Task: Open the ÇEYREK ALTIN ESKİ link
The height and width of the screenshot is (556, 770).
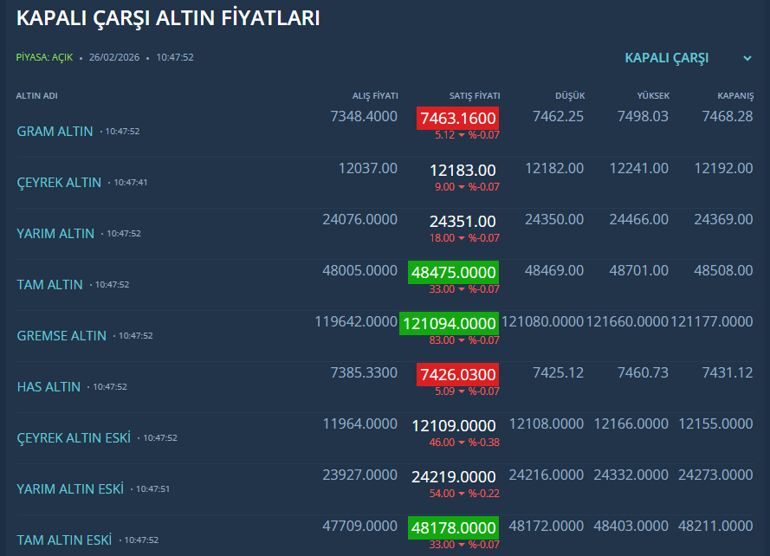Action: [73, 437]
